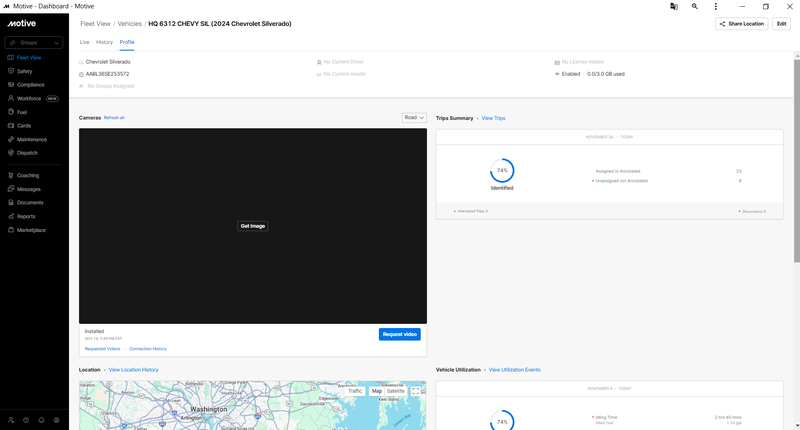The height and width of the screenshot is (430, 800).
Task: Click the notifications bell icon
Action: [x=41, y=420]
